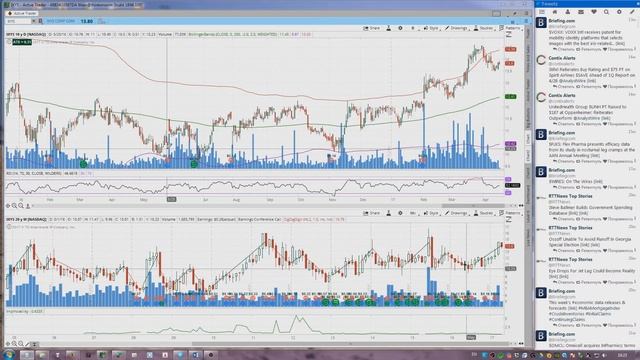Screen dimensions: 640x360
Task: Clear symbol with the X button
Action: pyautogui.click(x=34, y=21)
